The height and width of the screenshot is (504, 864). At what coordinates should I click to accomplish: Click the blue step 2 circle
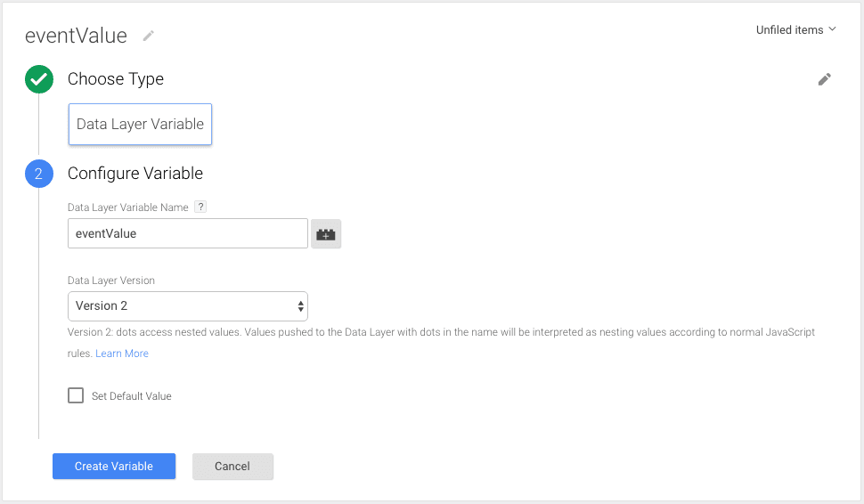coord(38,174)
